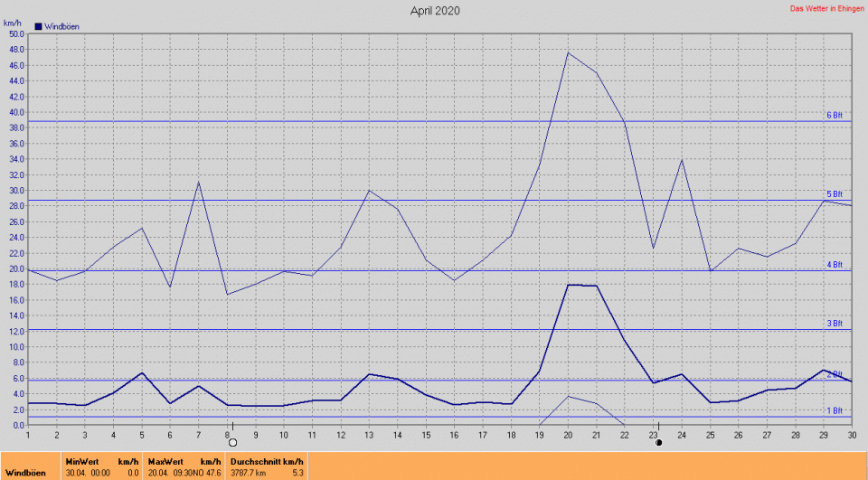Click the April 2020 chart title
Viewport: 868px width, 480px height.
pos(435,11)
